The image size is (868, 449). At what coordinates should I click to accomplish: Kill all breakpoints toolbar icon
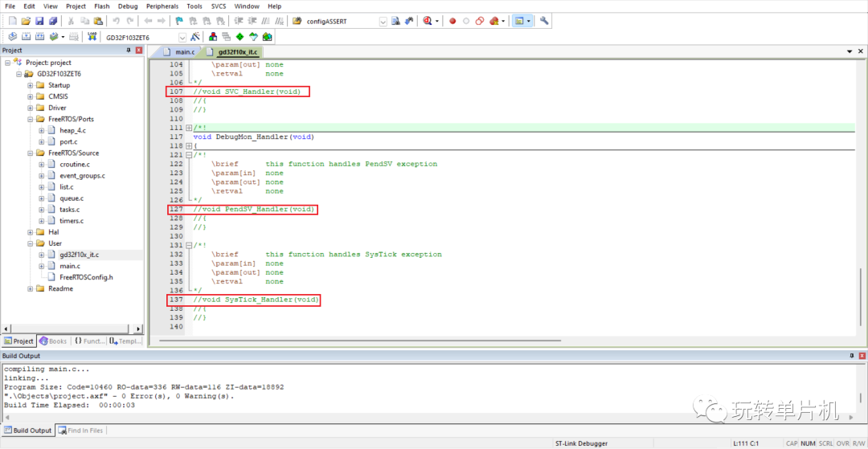[494, 21]
